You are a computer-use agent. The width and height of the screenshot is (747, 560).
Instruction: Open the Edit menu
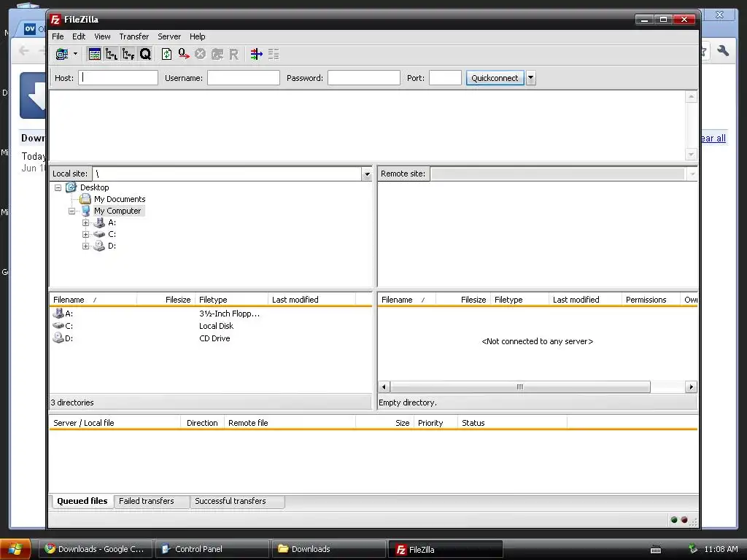79,36
